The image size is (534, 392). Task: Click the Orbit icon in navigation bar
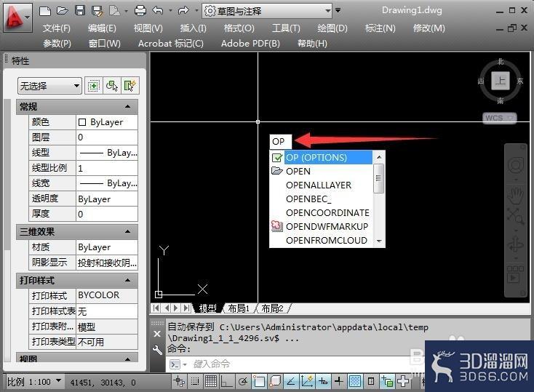click(516, 244)
